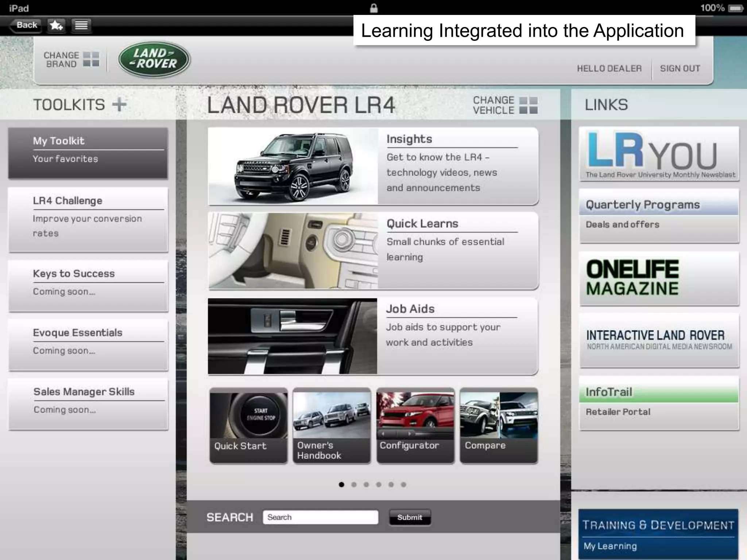Open the list menu icon in toolbar
Viewport: 747px width, 560px height.
[x=81, y=25]
